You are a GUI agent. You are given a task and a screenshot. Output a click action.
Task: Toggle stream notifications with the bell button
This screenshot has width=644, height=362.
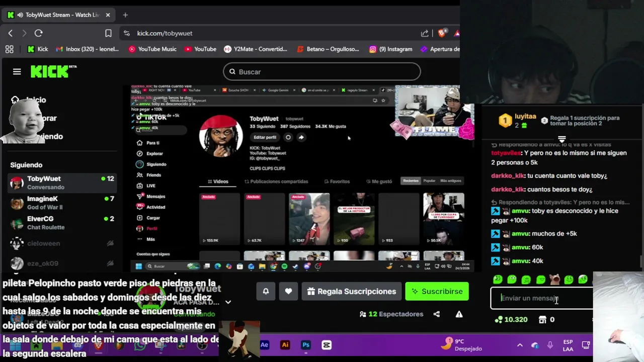coord(266,291)
